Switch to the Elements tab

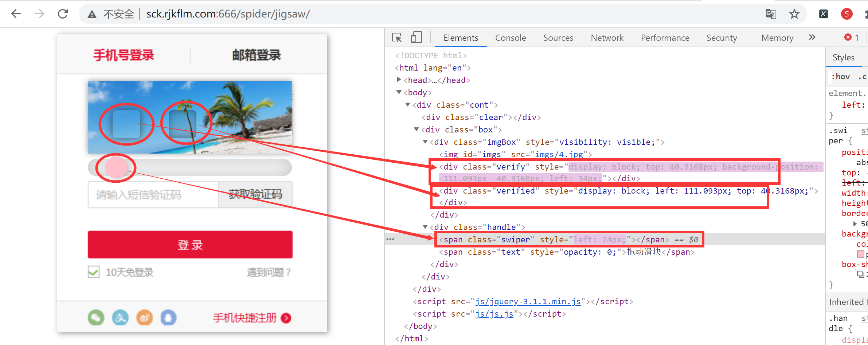pyautogui.click(x=461, y=38)
